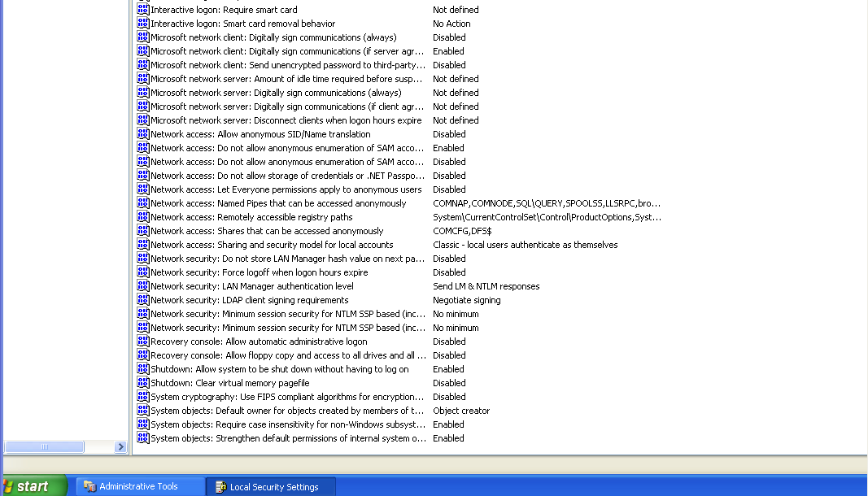Viewport: 868px width, 496px height.
Task: Click 'Send LM & NTLM responses' value
Action: 486,286
